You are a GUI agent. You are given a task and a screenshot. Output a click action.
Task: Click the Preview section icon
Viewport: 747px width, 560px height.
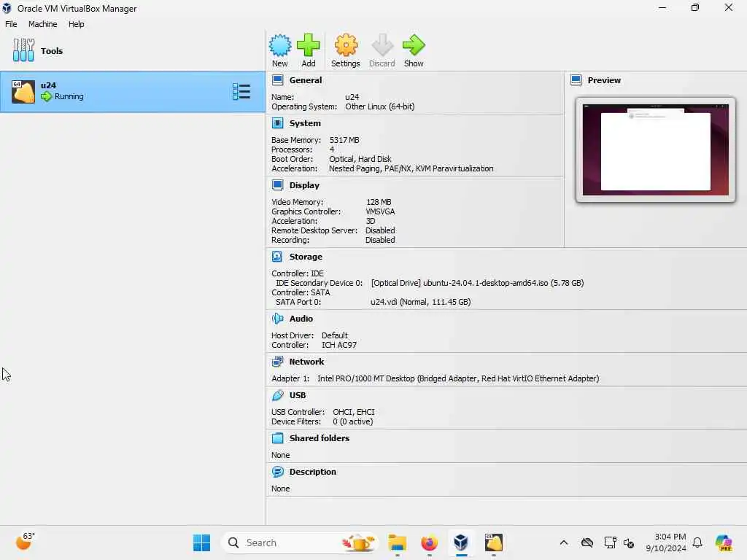pos(576,80)
